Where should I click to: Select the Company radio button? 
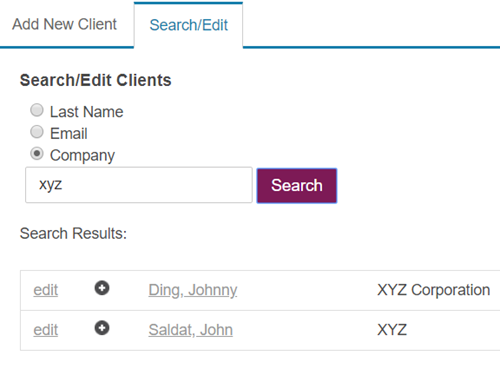click(x=37, y=154)
